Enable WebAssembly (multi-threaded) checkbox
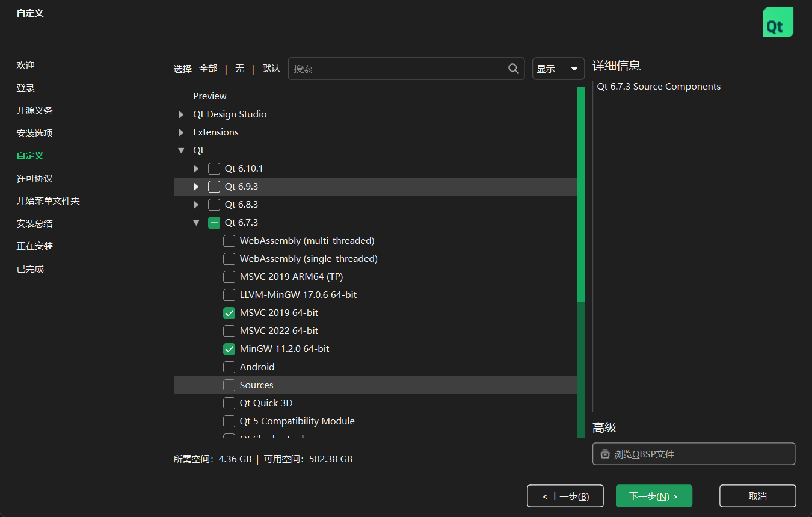The image size is (812, 517). [229, 241]
